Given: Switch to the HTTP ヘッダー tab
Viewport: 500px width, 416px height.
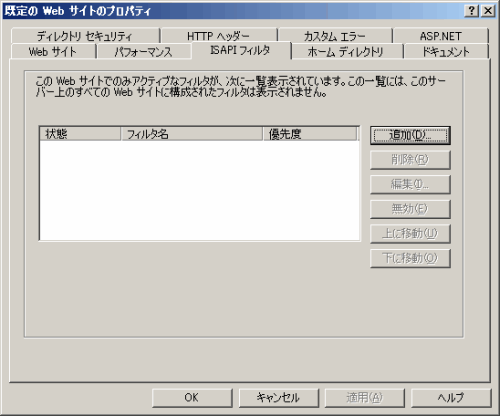Looking at the screenshot, I should 219,36.
